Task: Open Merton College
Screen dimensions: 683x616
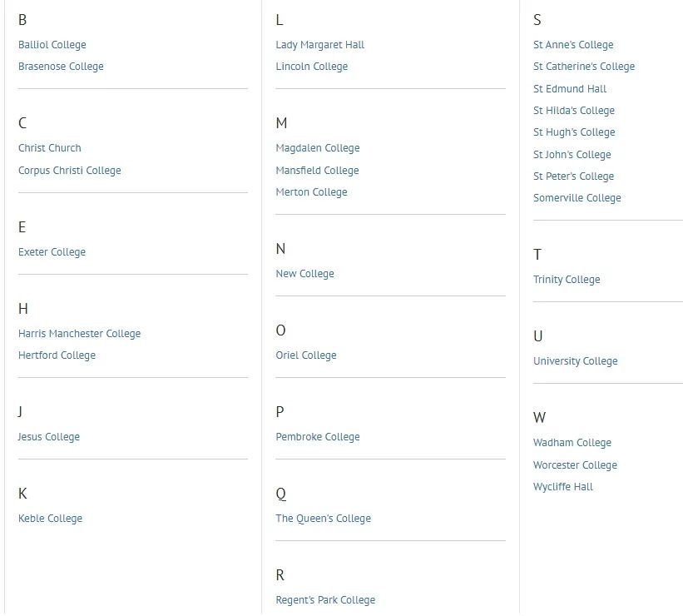Action: [311, 192]
